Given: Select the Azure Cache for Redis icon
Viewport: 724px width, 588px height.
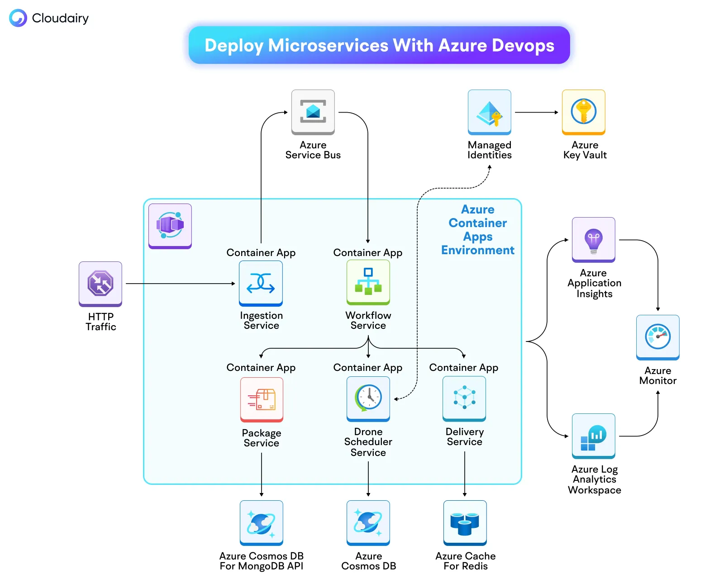Looking at the screenshot, I should [464, 523].
